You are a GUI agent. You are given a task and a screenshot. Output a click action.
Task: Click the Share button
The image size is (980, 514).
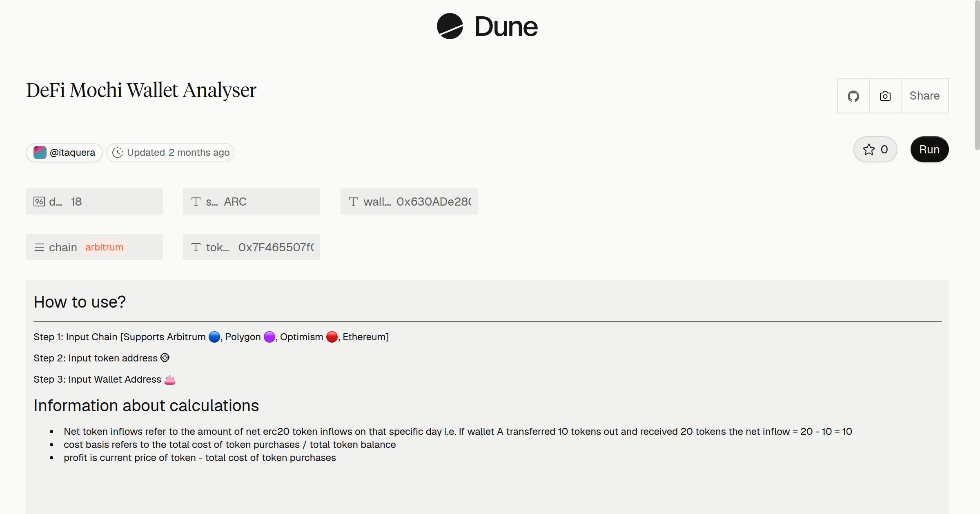(924, 96)
